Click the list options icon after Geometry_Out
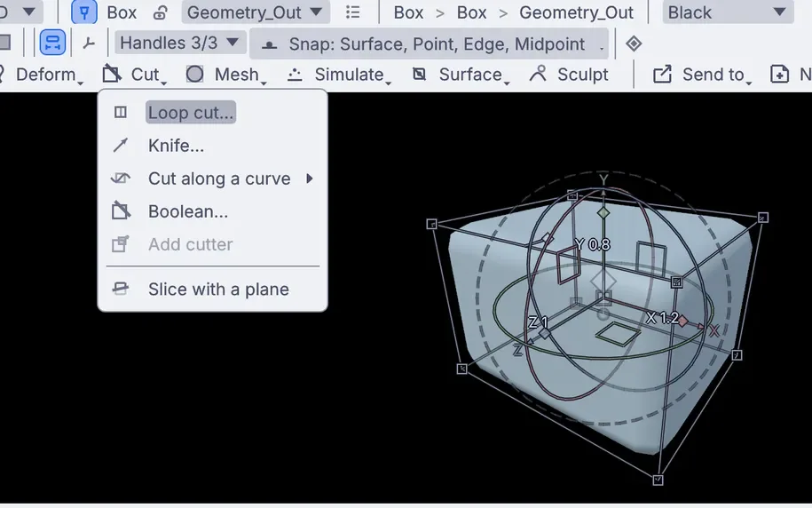 [x=352, y=12]
